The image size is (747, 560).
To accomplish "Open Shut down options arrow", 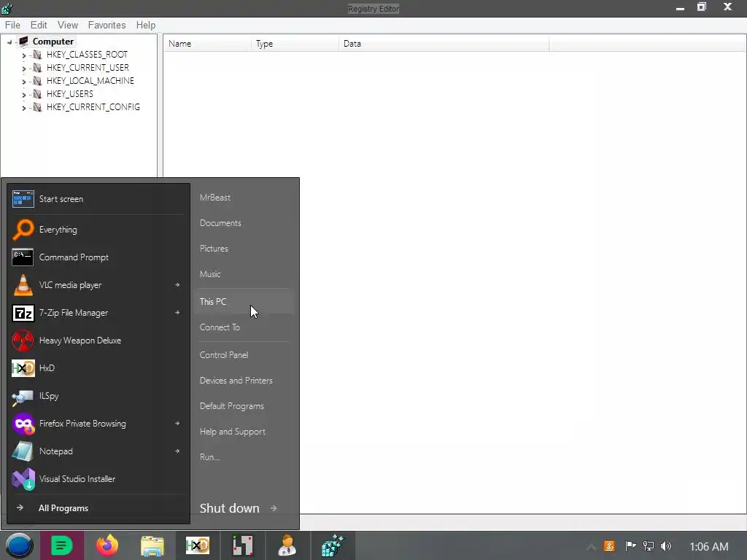I will pyautogui.click(x=274, y=508).
